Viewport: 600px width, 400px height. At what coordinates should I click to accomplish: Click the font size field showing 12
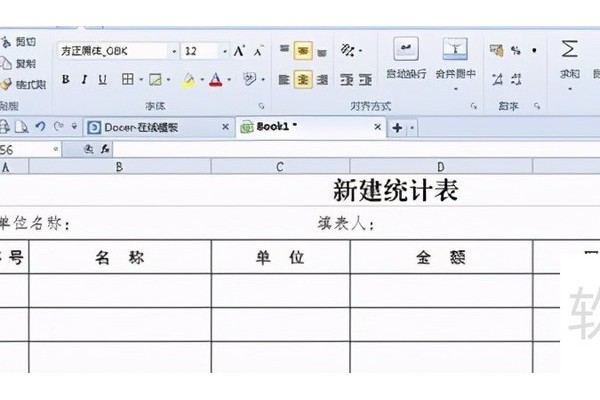[x=200, y=51]
